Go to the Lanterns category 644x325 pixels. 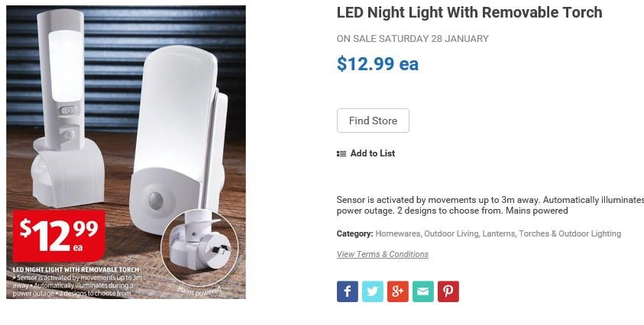[x=498, y=234]
